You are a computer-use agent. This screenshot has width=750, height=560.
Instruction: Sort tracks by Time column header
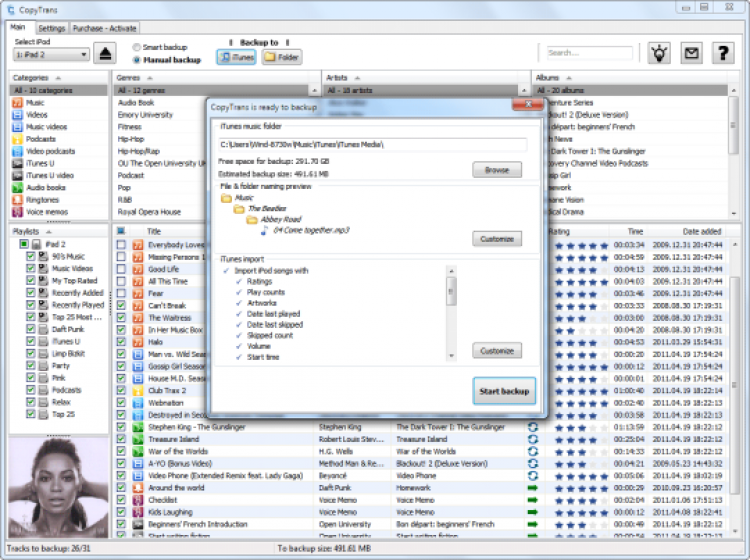tap(635, 231)
